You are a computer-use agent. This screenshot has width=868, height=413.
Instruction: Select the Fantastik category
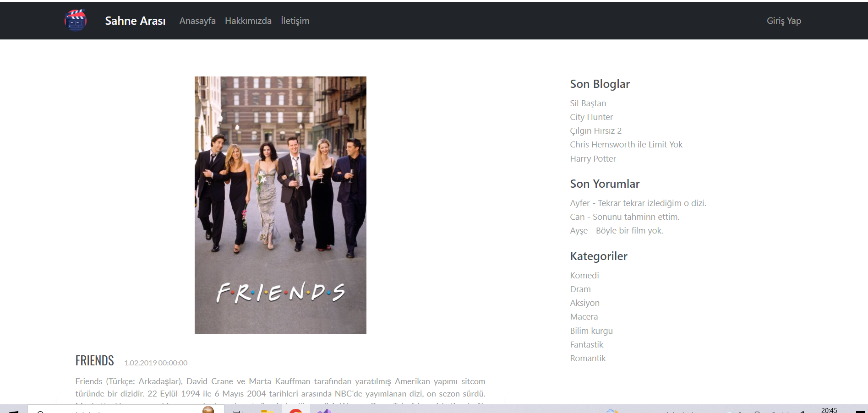(x=586, y=345)
